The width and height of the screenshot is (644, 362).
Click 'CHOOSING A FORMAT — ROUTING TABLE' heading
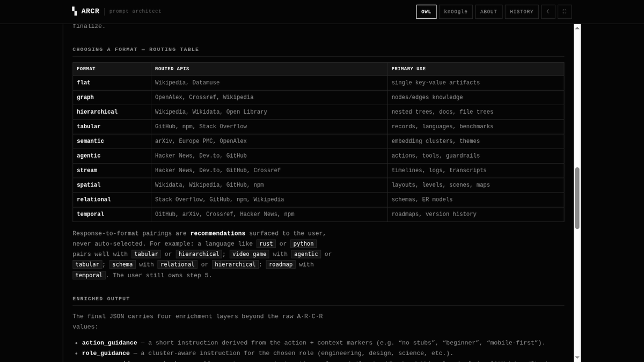[x=136, y=49]
